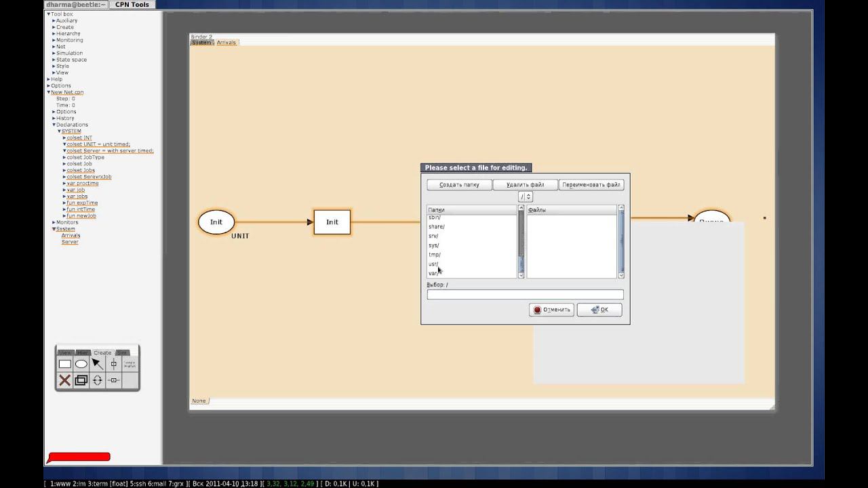The height and width of the screenshot is (488, 868).
Task: Expand the Hierarchy tools entry arrow
Action: tap(54, 34)
